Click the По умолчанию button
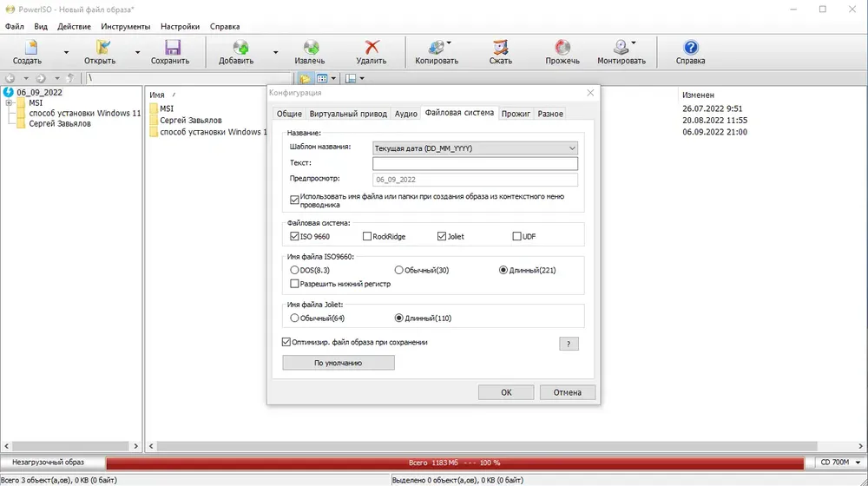Screen dimensions: 868x486 (x=339, y=363)
